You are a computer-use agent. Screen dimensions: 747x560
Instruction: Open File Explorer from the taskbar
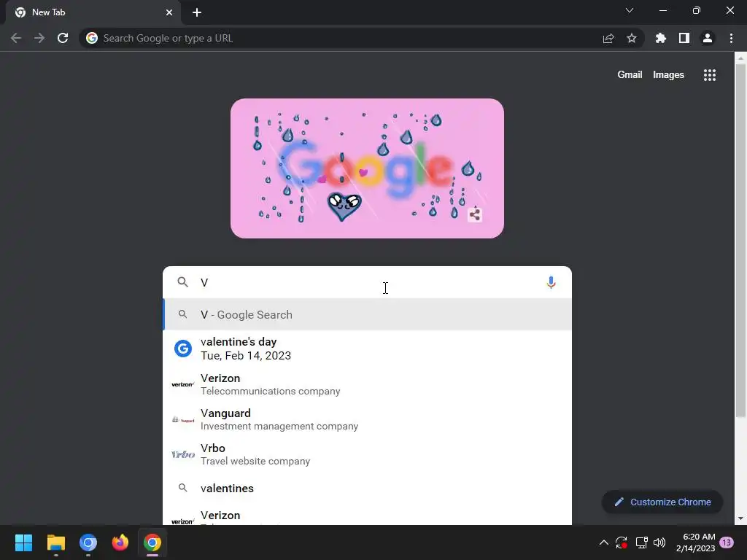[55, 542]
